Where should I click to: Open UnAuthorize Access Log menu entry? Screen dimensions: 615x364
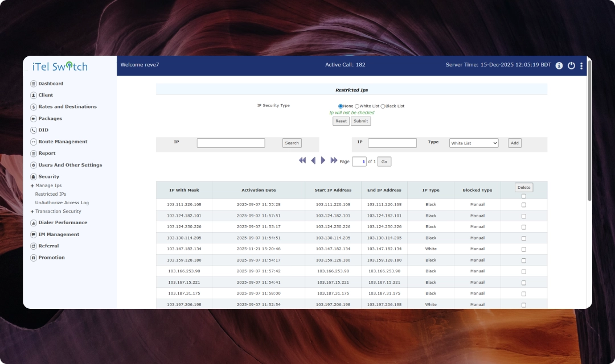pyautogui.click(x=61, y=202)
